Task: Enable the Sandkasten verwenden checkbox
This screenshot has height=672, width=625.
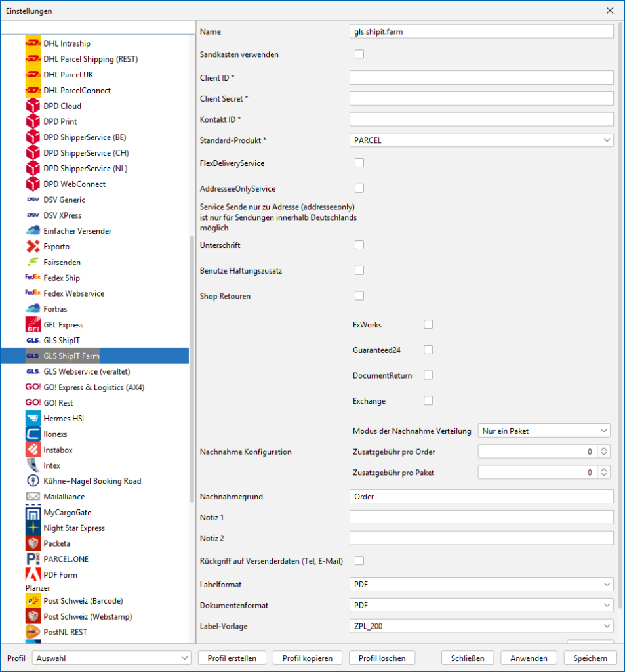Action: coord(359,54)
